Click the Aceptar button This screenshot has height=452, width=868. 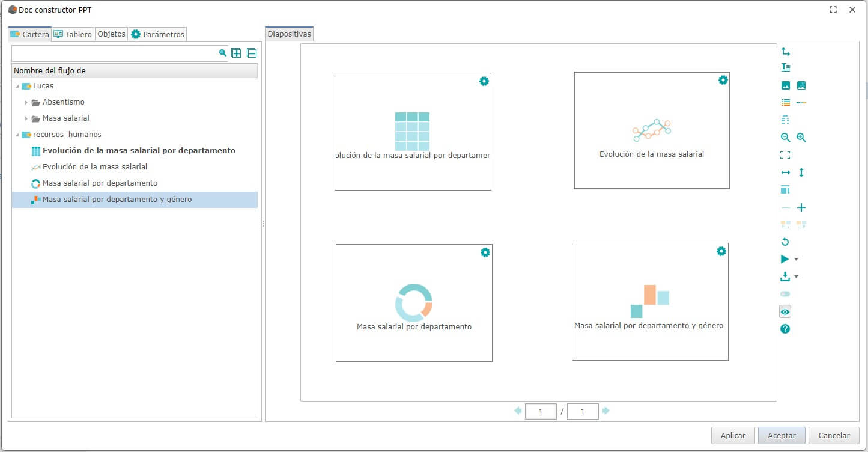click(x=782, y=435)
